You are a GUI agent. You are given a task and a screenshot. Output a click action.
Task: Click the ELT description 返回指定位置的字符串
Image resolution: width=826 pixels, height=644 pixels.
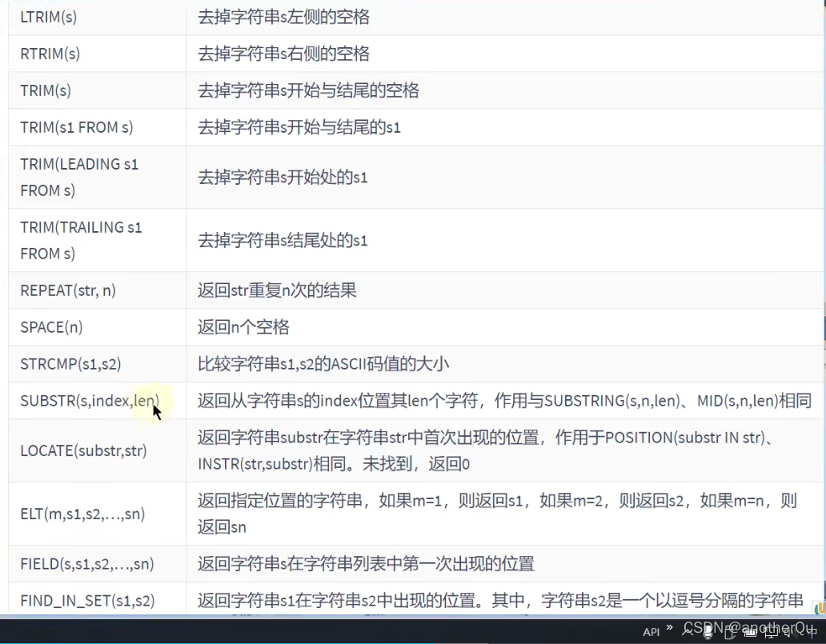pos(497,514)
